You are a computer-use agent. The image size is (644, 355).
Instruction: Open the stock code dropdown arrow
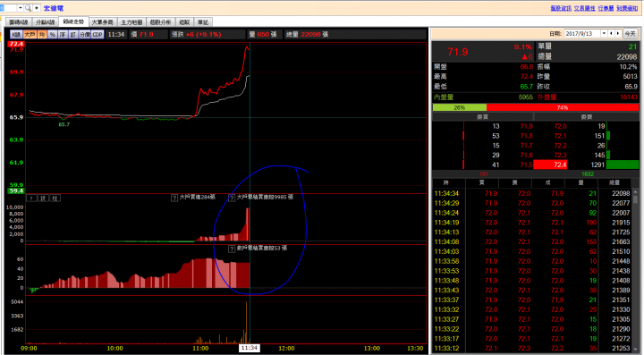click(21, 8)
